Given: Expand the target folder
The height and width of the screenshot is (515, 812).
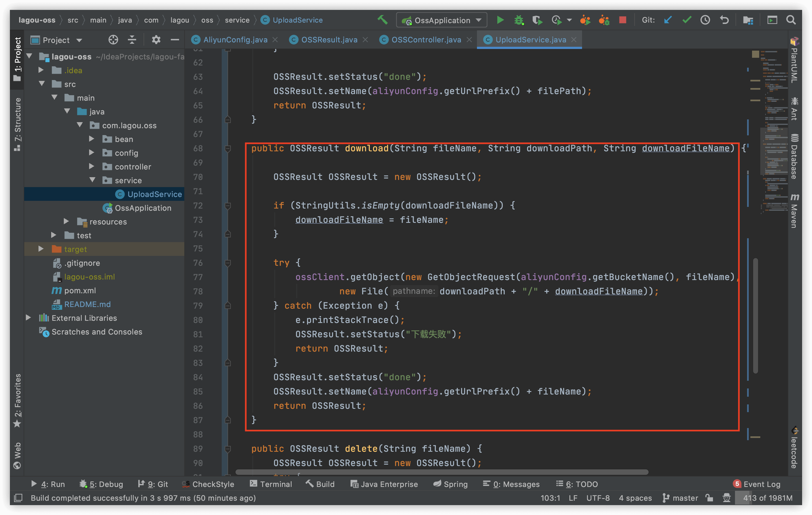Looking at the screenshot, I should click(41, 249).
